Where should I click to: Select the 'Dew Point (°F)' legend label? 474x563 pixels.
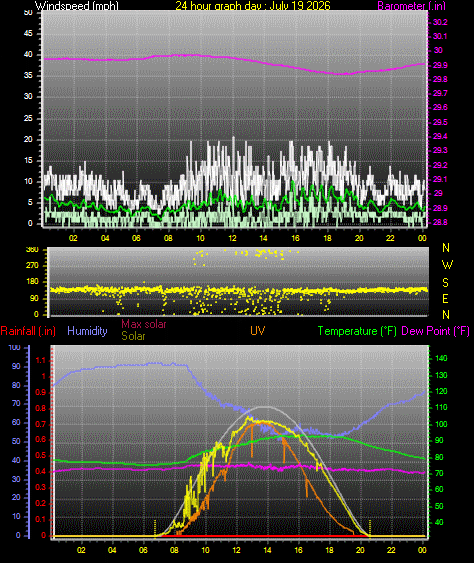click(436, 331)
